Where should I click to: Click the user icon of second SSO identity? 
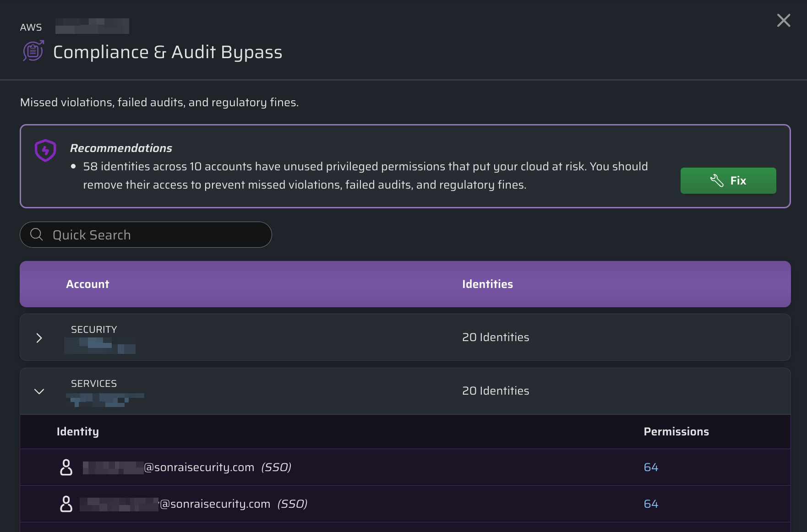[66, 504]
